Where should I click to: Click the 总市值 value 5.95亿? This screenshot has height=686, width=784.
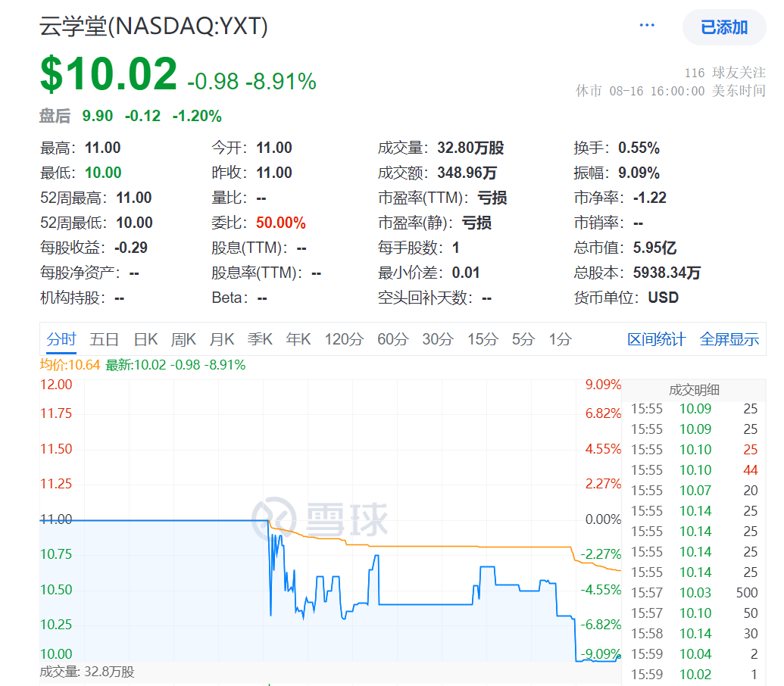pyautogui.click(x=654, y=248)
